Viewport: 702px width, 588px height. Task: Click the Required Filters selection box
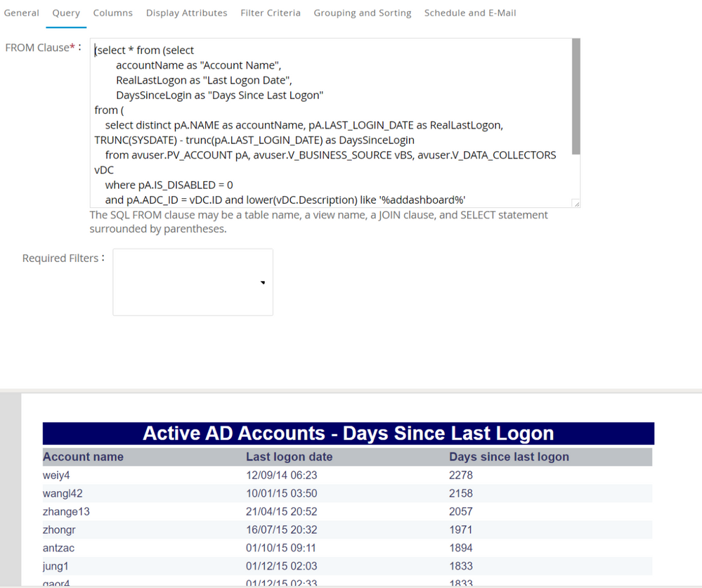click(x=186, y=282)
